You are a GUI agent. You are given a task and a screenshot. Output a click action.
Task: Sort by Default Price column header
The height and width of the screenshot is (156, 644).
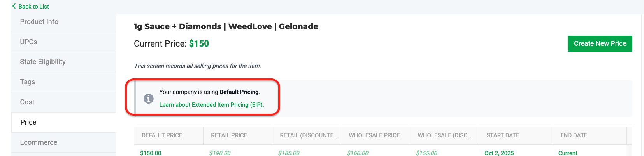[162, 135]
